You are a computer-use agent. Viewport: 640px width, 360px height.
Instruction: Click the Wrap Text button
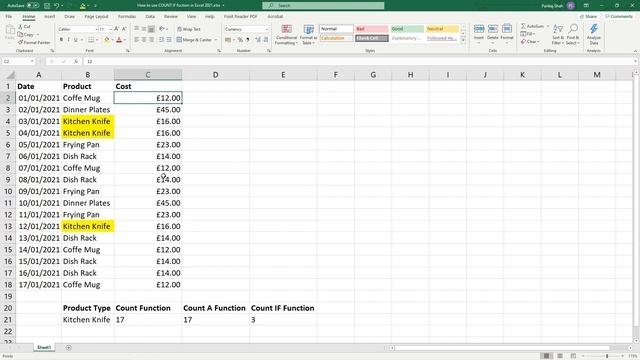tap(189, 29)
